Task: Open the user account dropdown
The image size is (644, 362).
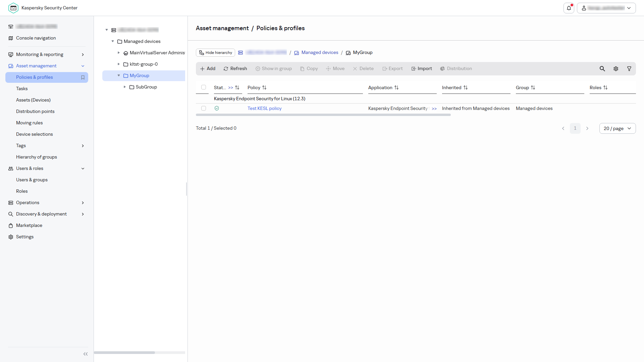Action: coord(606,8)
